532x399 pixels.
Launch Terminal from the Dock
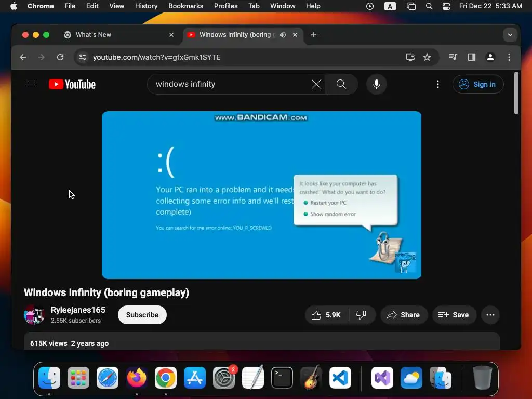click(x=282, y=378)
